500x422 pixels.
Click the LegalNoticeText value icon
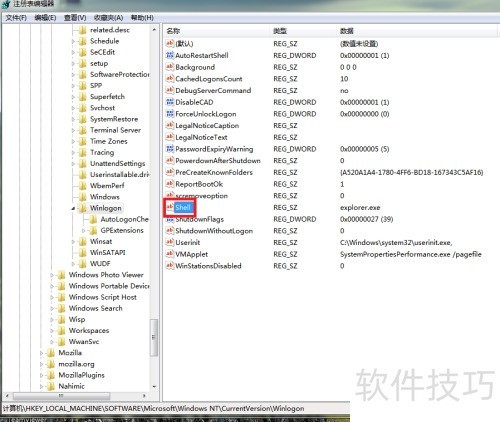(170, 137)
